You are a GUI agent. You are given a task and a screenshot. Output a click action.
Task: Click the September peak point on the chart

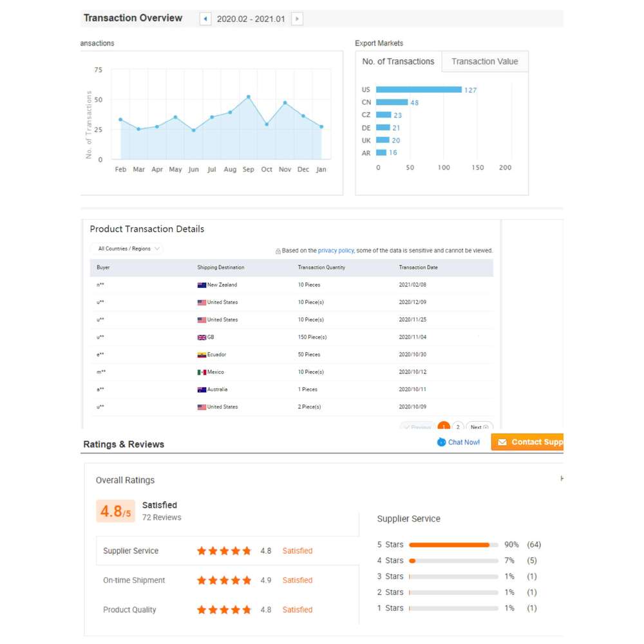coord(249,97)
